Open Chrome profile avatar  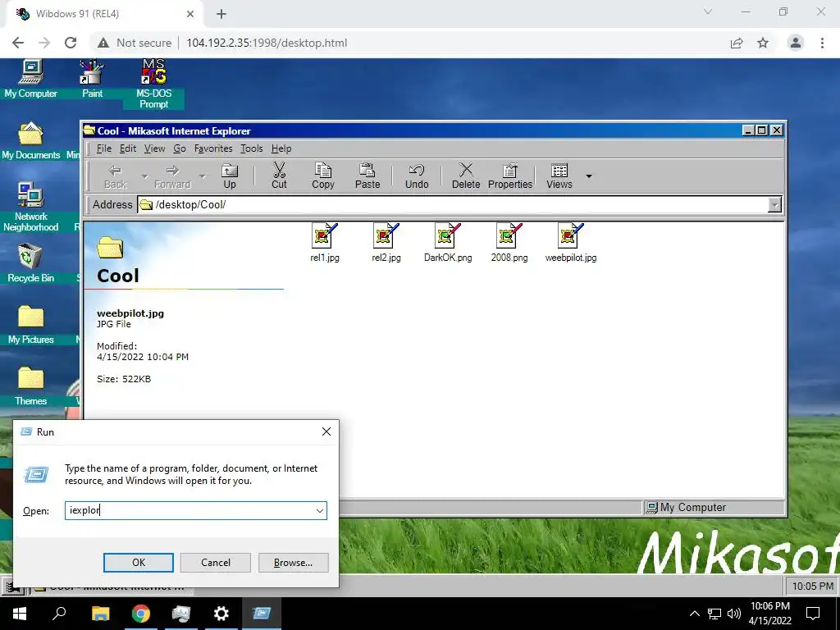coord(796,43)
